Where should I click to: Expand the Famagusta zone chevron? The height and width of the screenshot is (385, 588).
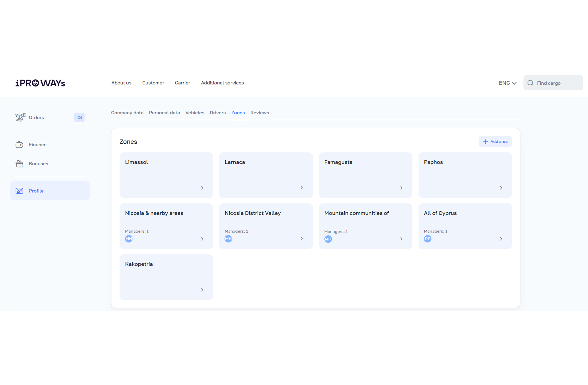point(401,188)
